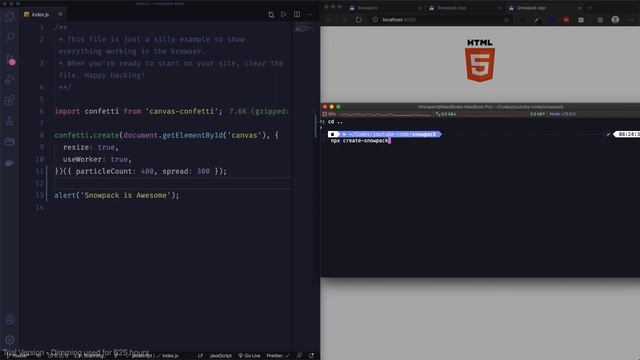
Task: Click line number 12 in the gutter
Action: click(x=40, y=183)
